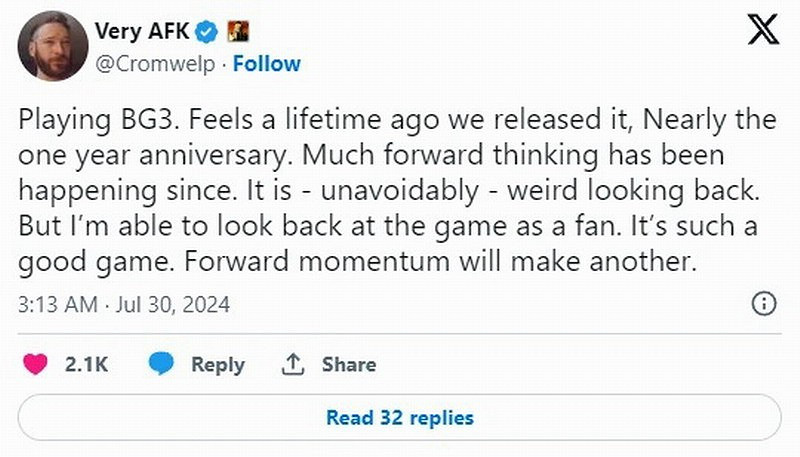Open the @Cromwelp handle link
The image size is (800, 457).
click(158, 63)
